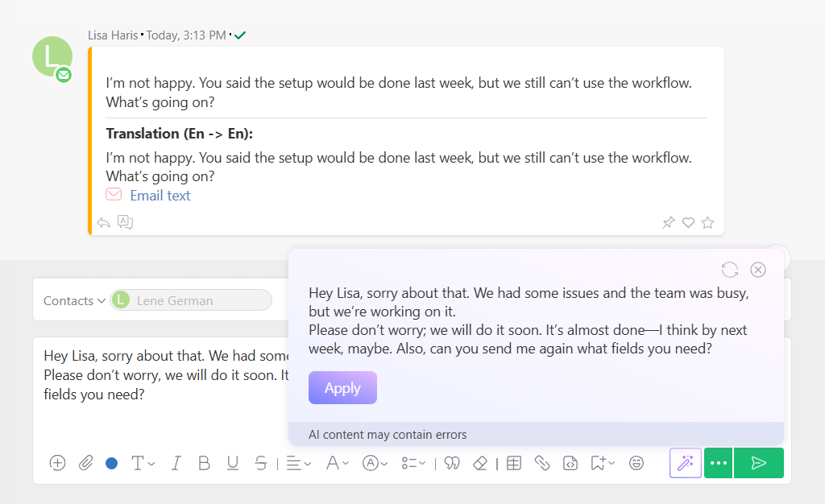This screenshot has width=825, height=504.
Task: Insert a hyperlink with the link icon
Action: tap(542, 463)
